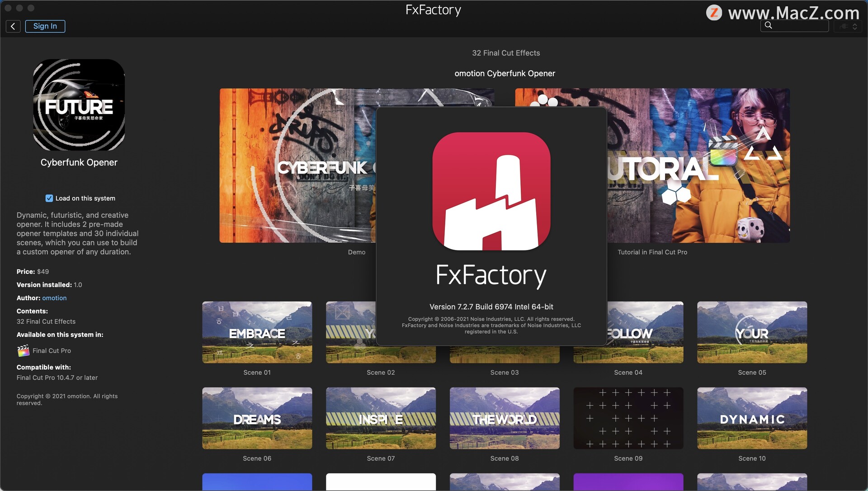Screen dimensions: 868x491
Task: Uncheck Load on this system
Action: click(x=49, y=198)
